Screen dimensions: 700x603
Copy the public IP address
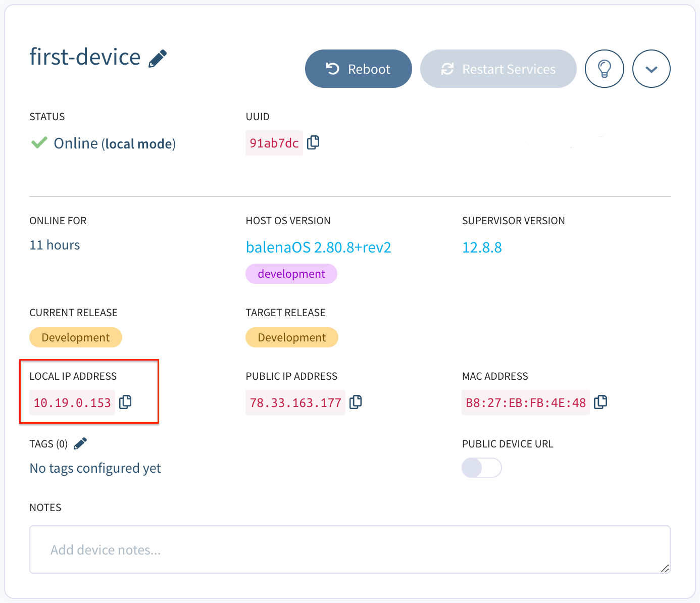[x=356, y=402]
